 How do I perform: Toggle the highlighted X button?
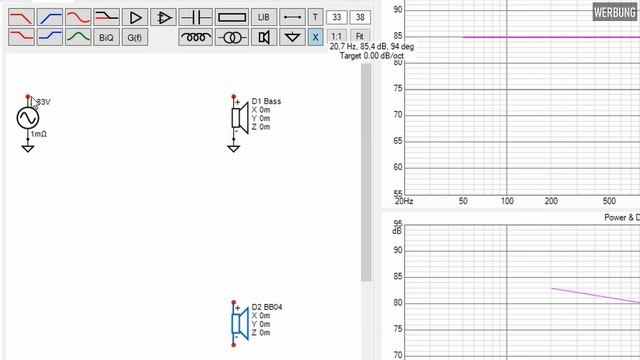click(x=315, y=37)
